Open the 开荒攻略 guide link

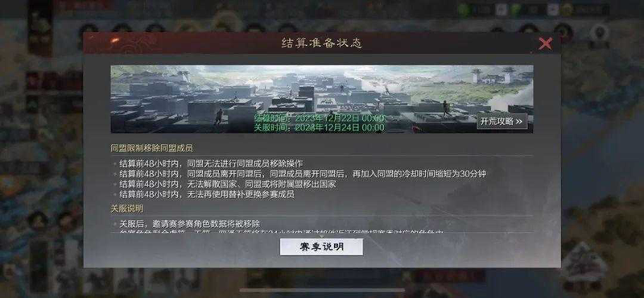pos(502,122)
